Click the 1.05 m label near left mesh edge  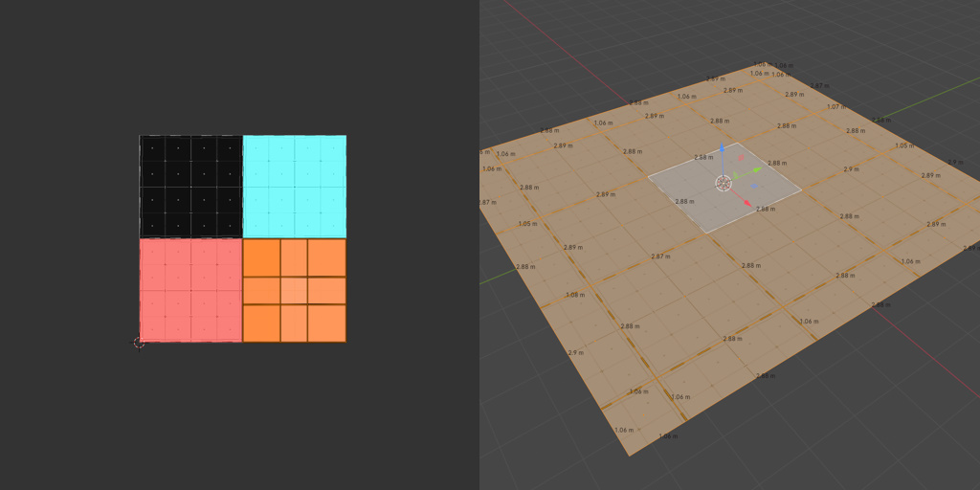click(x=527, y=223)
